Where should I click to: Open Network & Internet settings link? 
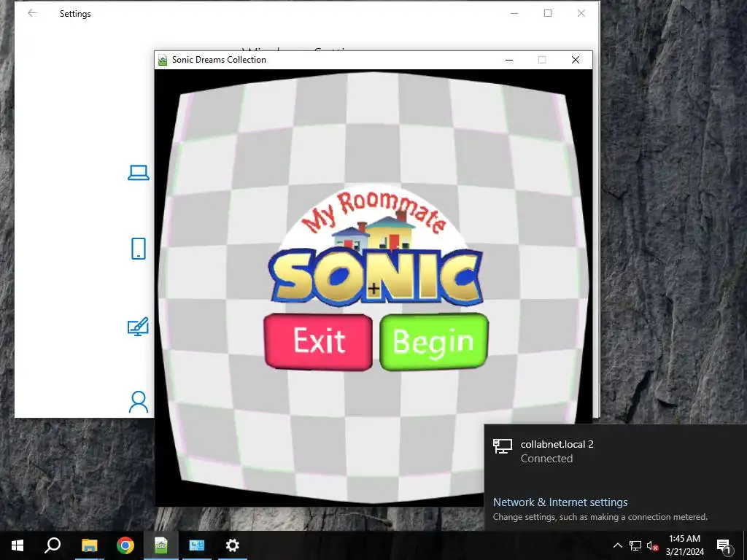(x=560, y=502)
